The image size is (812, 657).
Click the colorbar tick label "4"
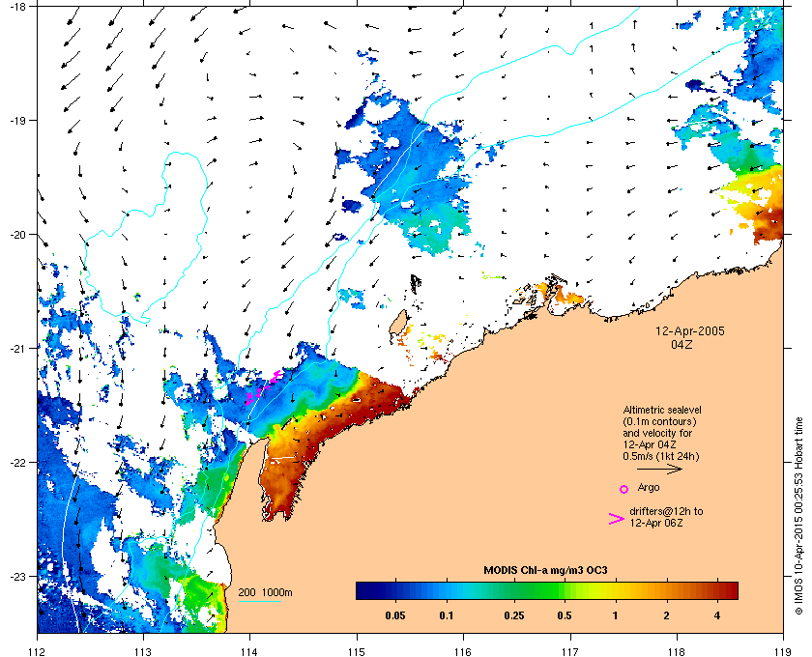[x=717, y=616]
